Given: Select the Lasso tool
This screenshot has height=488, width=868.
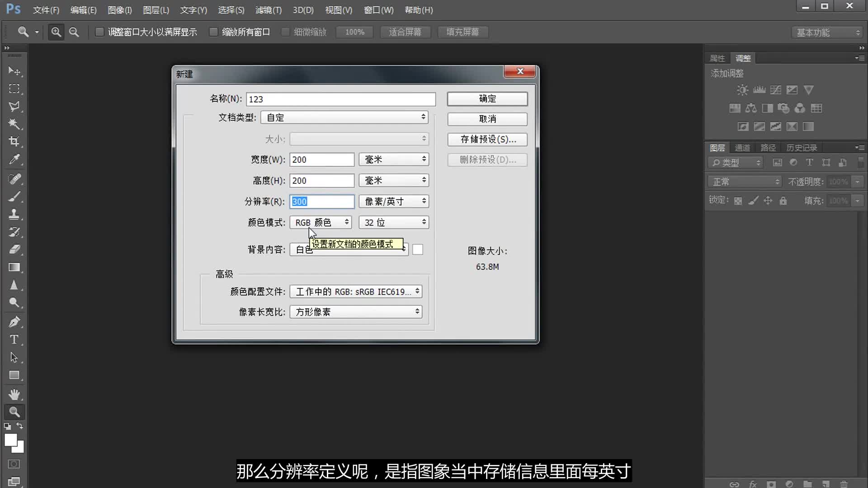Looking at the screenshot, I should (14, 107).
